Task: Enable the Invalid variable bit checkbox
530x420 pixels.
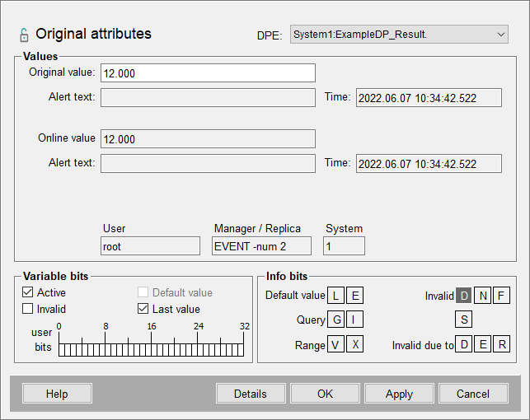Action: [28, 309]
